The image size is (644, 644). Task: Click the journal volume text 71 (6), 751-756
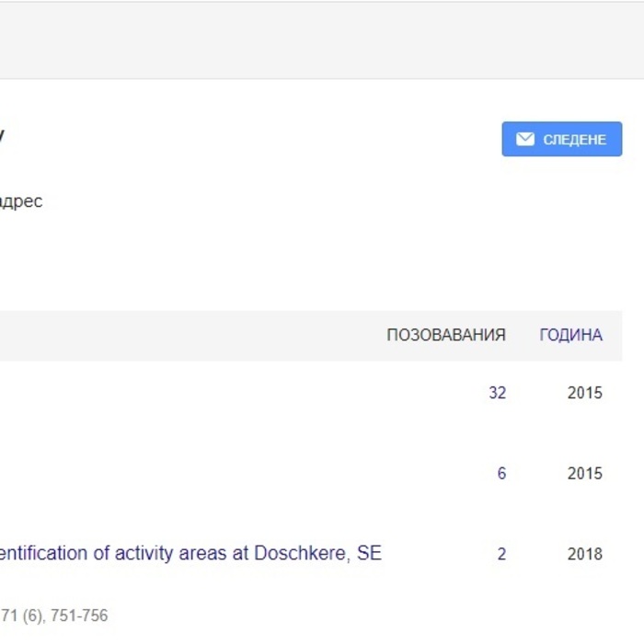(53, 615)
